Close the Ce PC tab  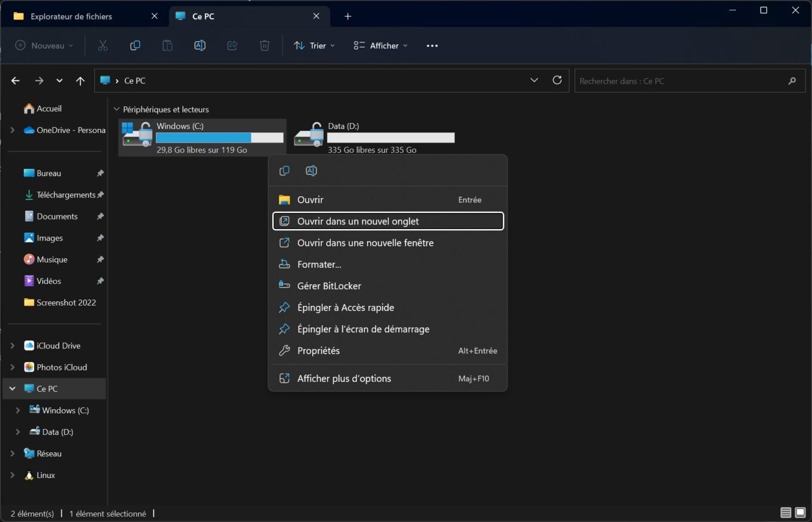[316, 16]
